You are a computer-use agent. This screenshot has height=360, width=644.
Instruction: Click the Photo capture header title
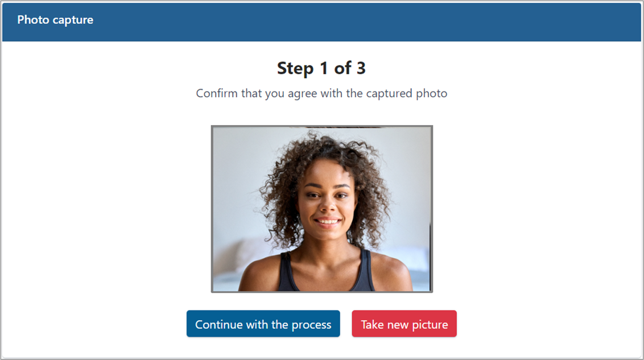pyautogui.click(x=55, y=20)
